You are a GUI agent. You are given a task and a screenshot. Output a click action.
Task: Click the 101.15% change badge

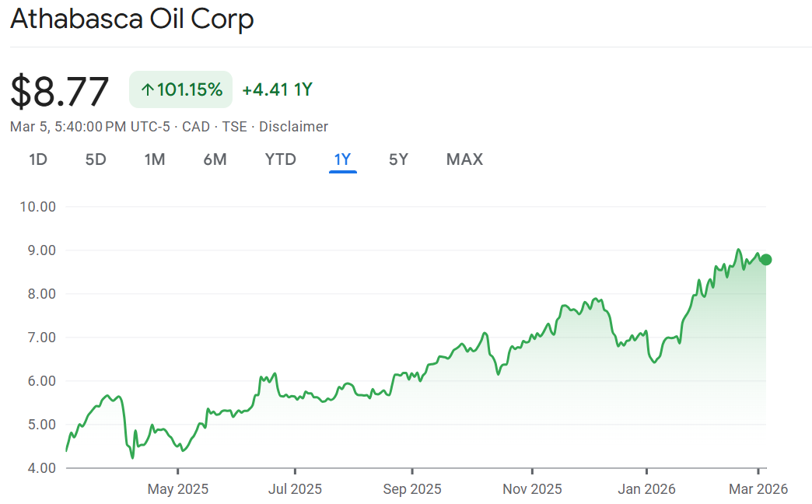point(180,89)
